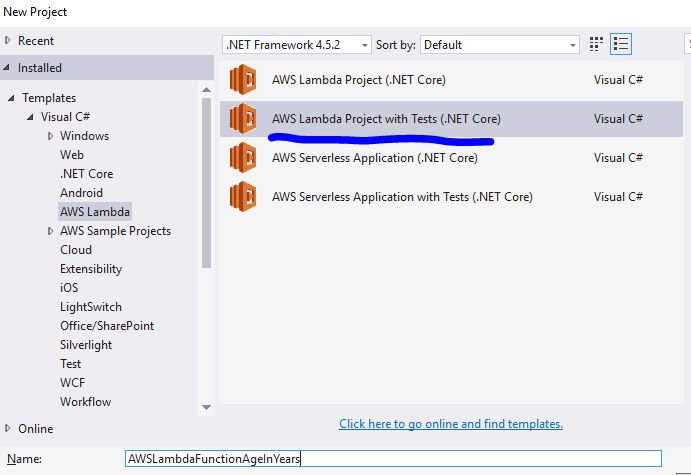Click the AWS Lambda Project (.NET Core) icon
The width and height of the screenshot is (691, 475).
pos(243,79)
